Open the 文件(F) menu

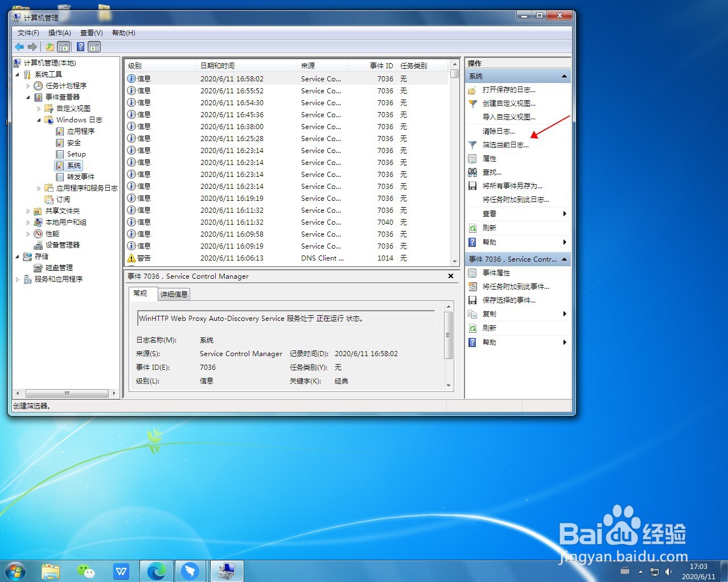(28, 33)
